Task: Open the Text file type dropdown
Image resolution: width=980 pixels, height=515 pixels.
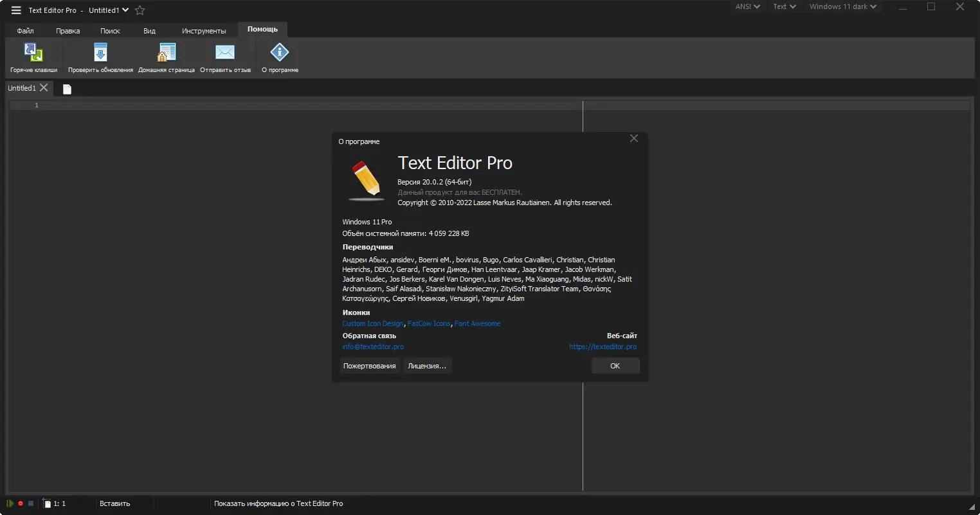Action: [x=783, y=6]
